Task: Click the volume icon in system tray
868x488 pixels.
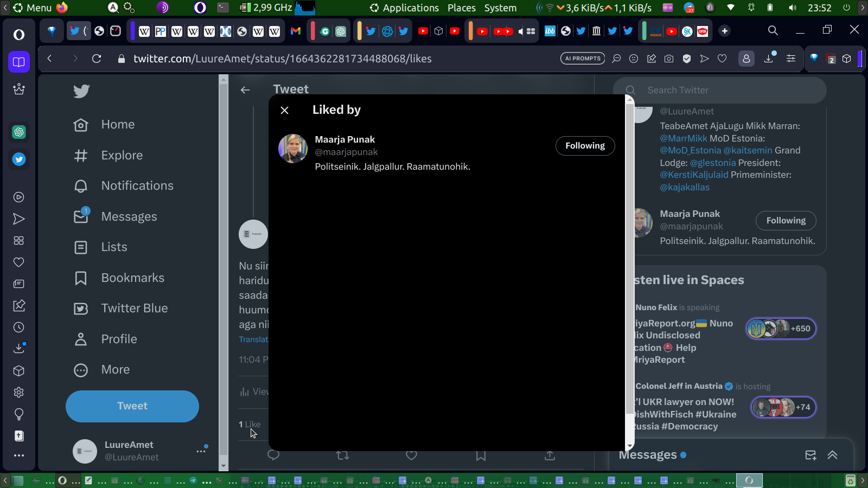Action: (x=793, y=8)
